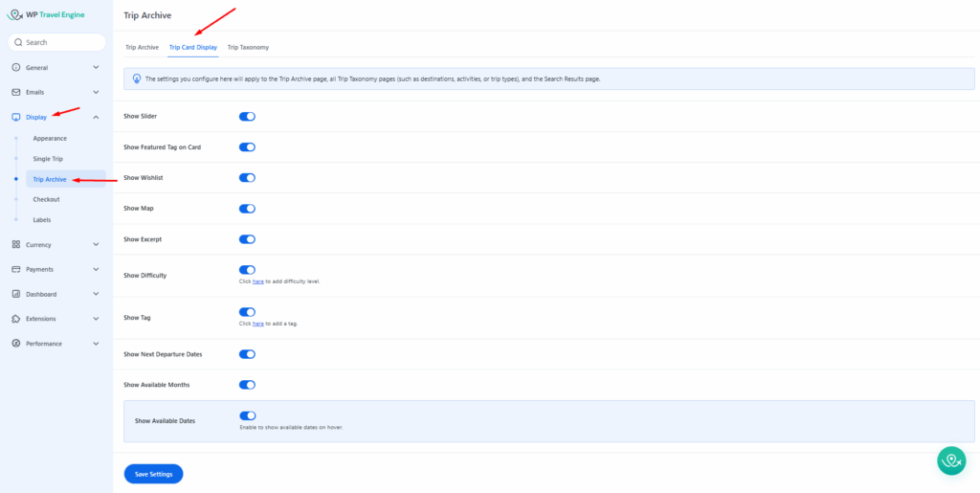Screen dimensions: 980x493
Task: Expand the Extensions section chevron
Action: pyautogui.click(x=96, y=319)
